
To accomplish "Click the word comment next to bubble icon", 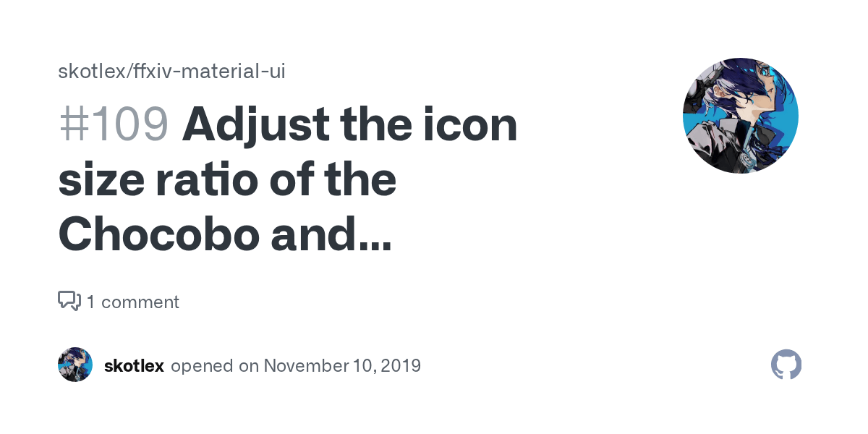I will (140, 302).
